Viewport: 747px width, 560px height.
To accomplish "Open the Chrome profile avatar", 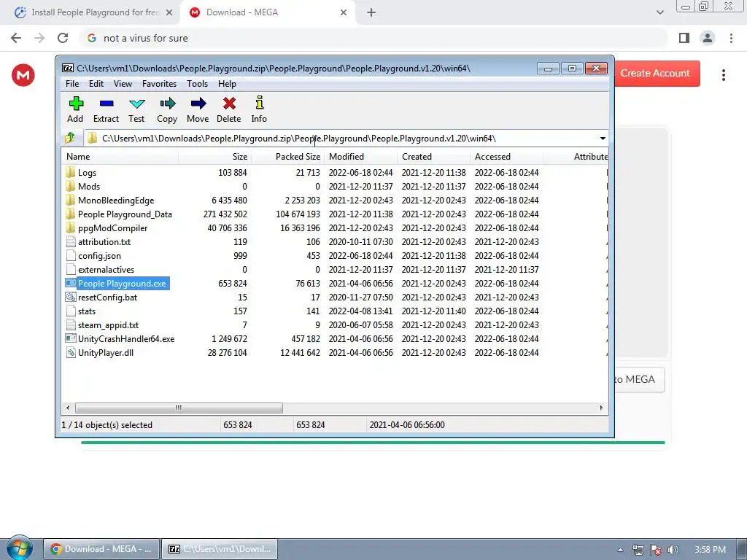I will (708, 38).
